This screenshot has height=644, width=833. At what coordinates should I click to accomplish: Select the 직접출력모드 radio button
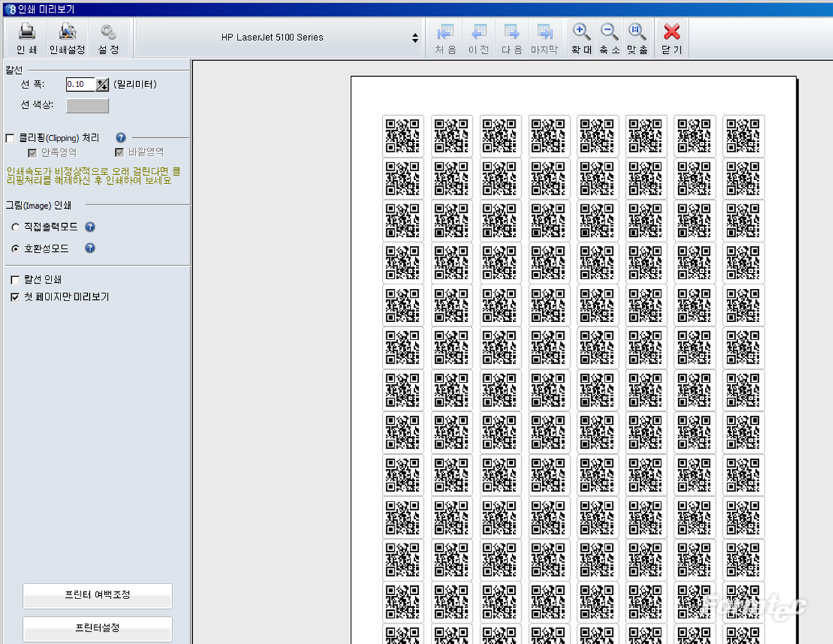click(15, 227)
